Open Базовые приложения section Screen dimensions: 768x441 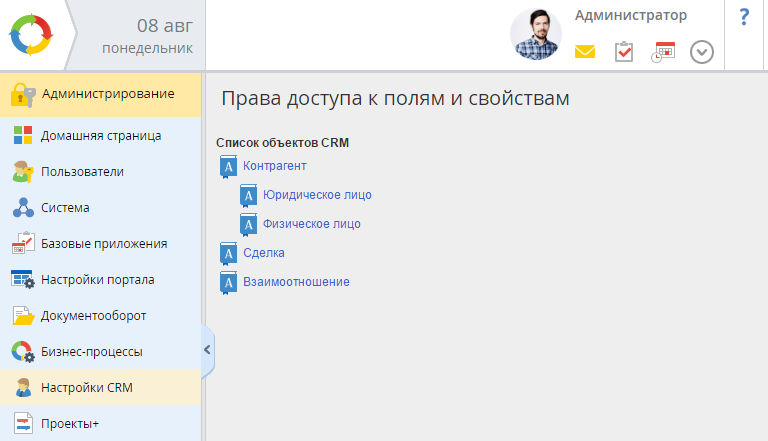[x=103, y=243]
